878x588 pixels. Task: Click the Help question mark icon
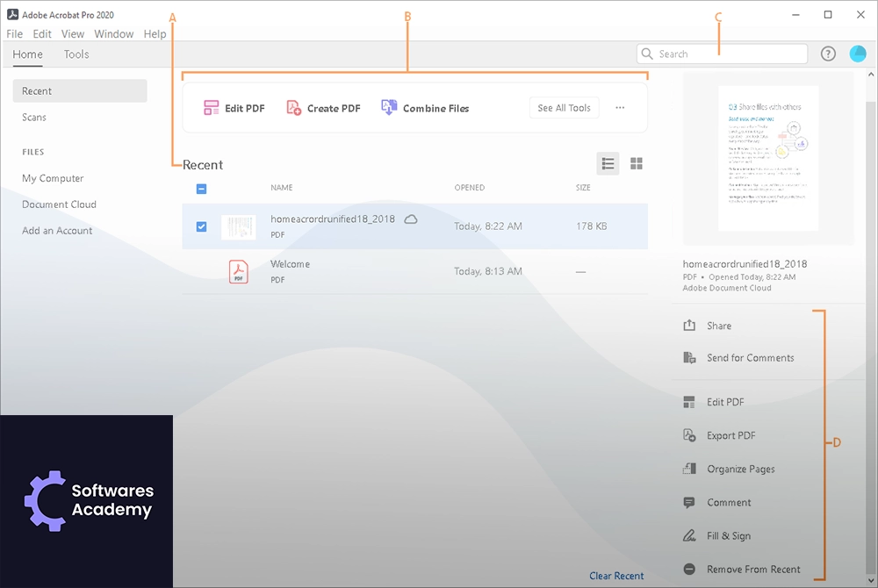(x=828, y=54)
